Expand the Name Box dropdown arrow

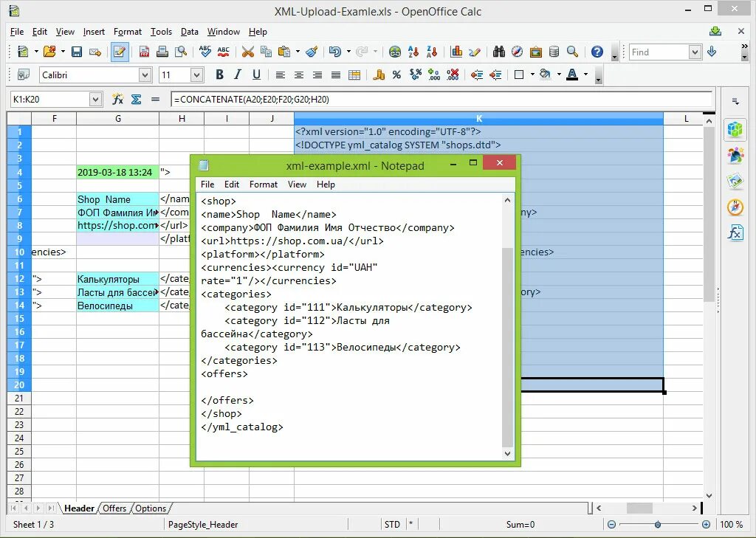(95, 100)
